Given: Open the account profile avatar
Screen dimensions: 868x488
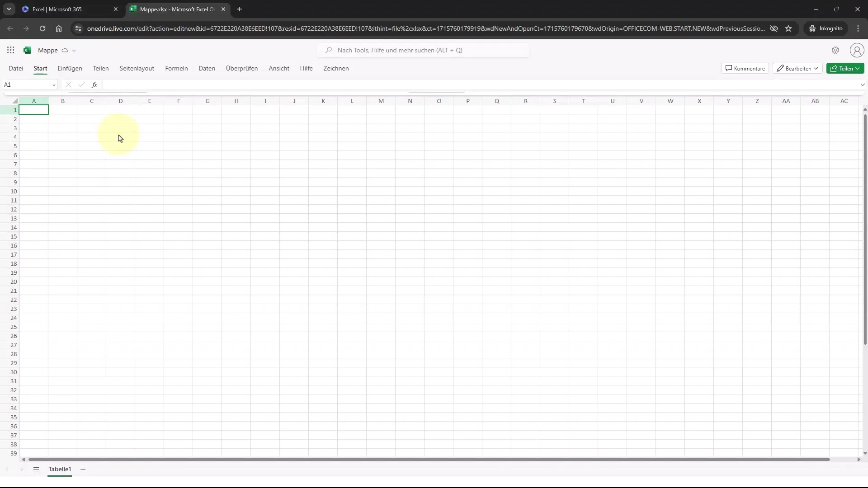Looking at the screenshot, I should pyautogui.click(x=857, y=50).
